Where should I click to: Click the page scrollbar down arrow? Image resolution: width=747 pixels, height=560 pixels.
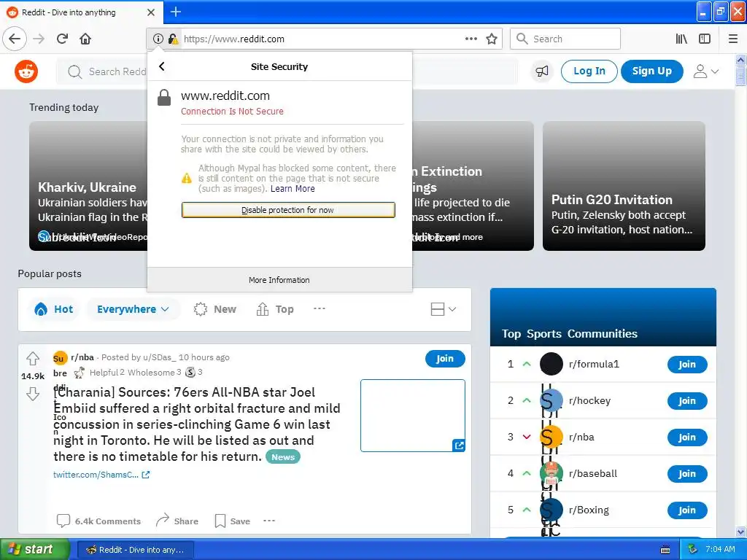[x=741, y=532]
